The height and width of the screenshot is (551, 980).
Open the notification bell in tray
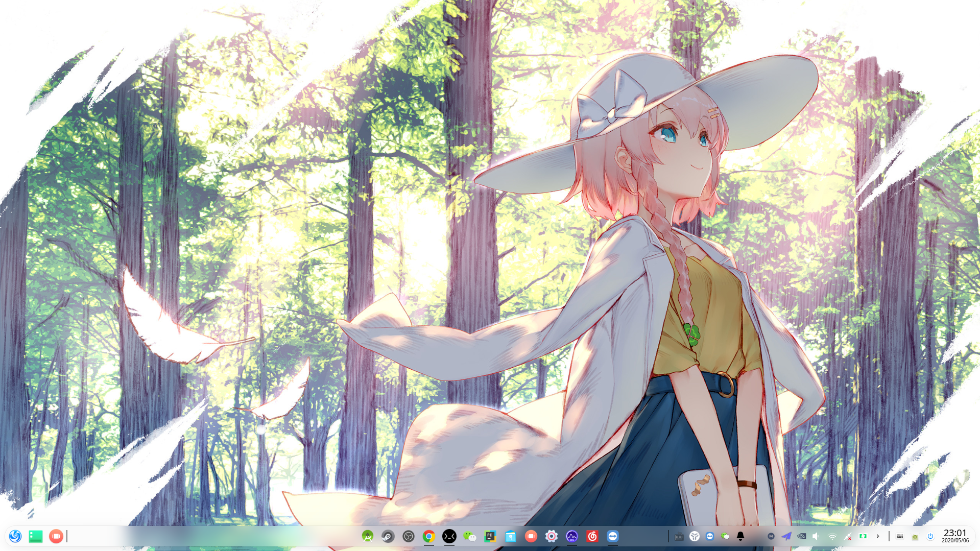740,536
